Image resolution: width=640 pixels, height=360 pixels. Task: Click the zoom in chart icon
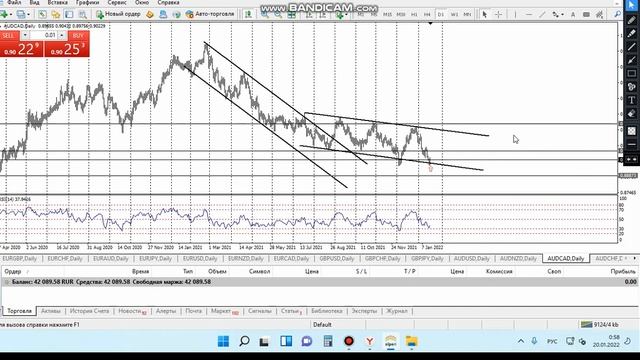pos(264,14)
